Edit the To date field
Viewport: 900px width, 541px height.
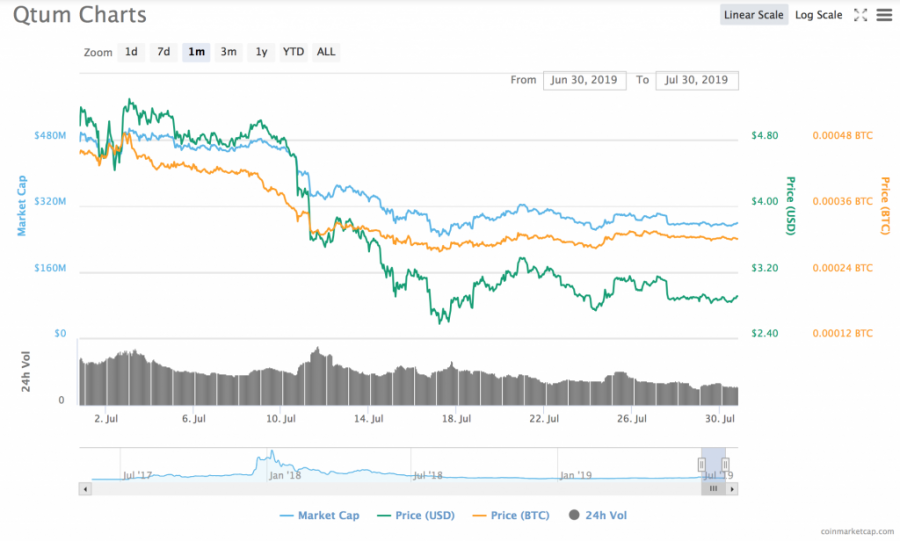(x=697, y=80)
